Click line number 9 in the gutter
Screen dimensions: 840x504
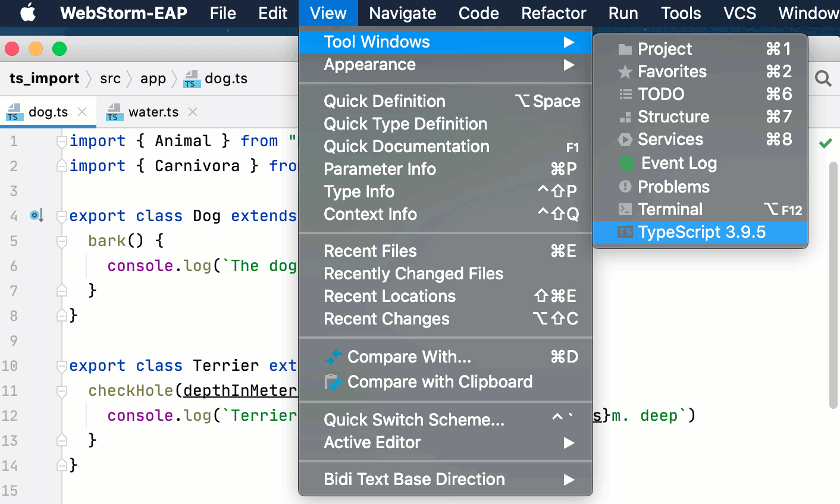click(14, 341)
